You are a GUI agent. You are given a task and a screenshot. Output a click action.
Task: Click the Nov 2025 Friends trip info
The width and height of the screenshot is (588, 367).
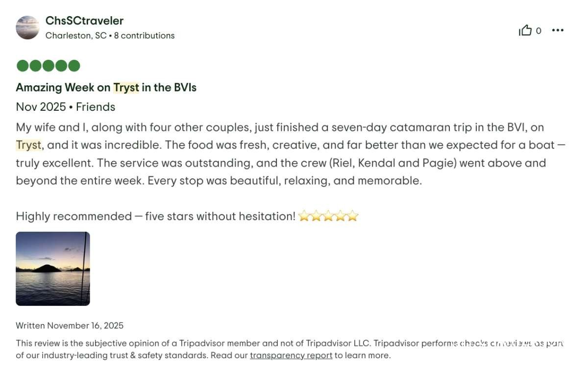pos(65,107)
